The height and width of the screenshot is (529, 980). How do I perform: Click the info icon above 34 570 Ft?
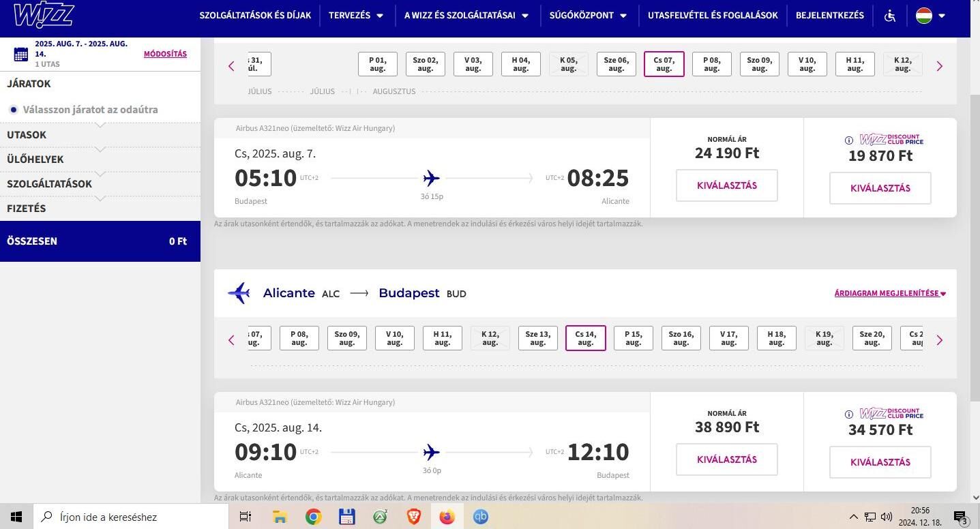(x=849, y=414)
